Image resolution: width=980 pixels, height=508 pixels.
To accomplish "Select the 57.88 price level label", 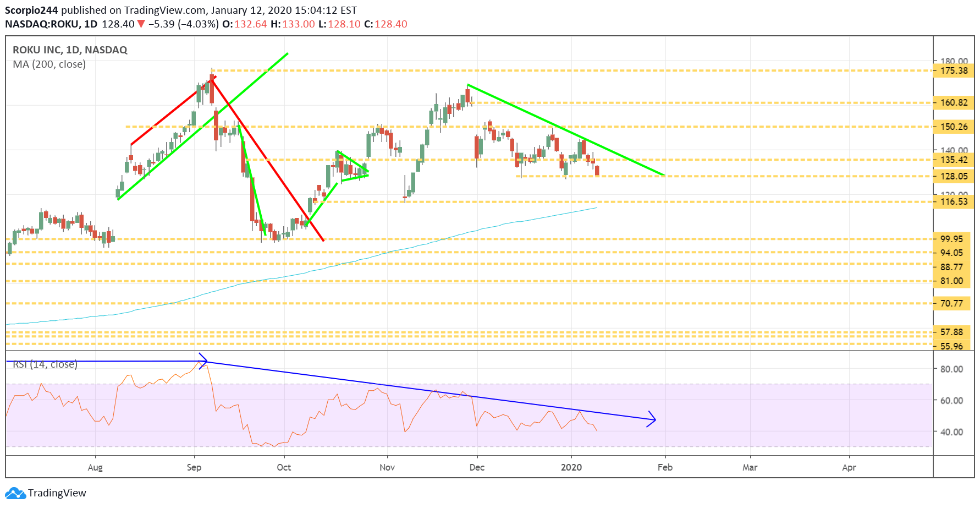I will 951,332.
